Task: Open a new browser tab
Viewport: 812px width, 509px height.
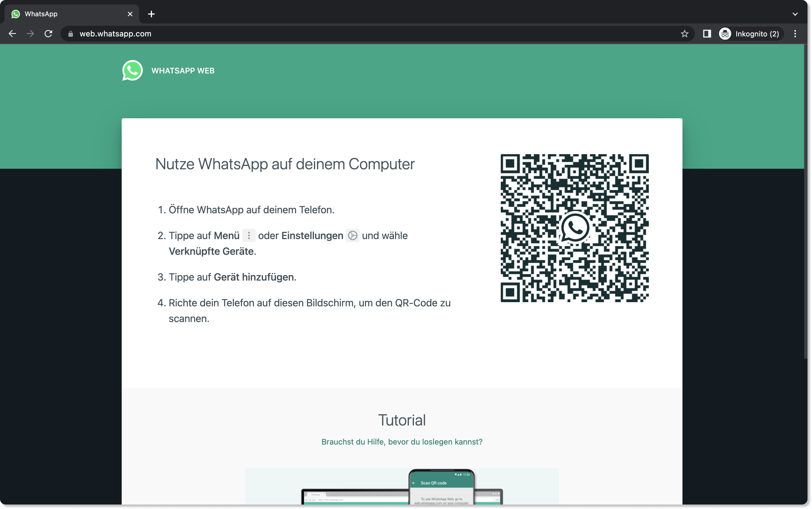Action: tap(151, 14)
